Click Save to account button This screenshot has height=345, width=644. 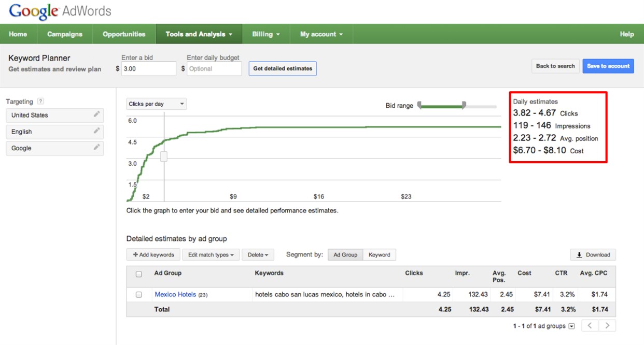tap(608, 66)
